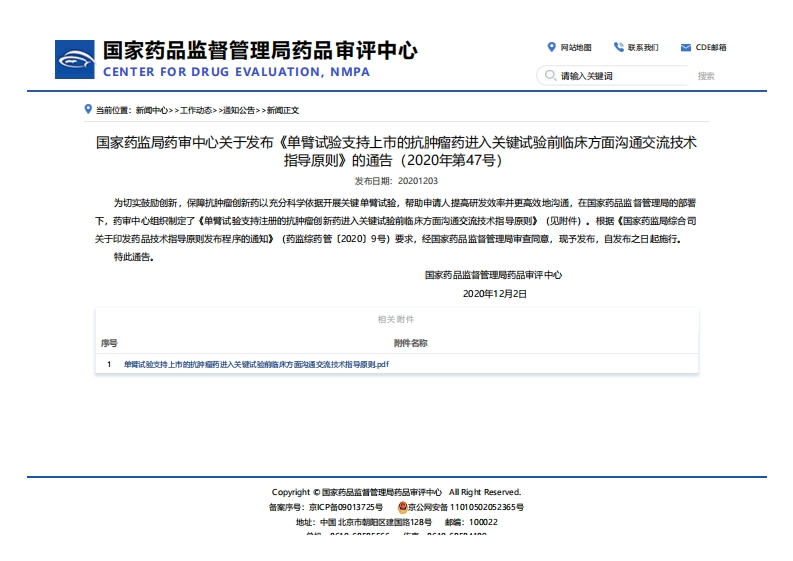Download the 单臂试验 guideline PDF attachment
Screen dimensions: 793x561
click(x=256, y=364)
